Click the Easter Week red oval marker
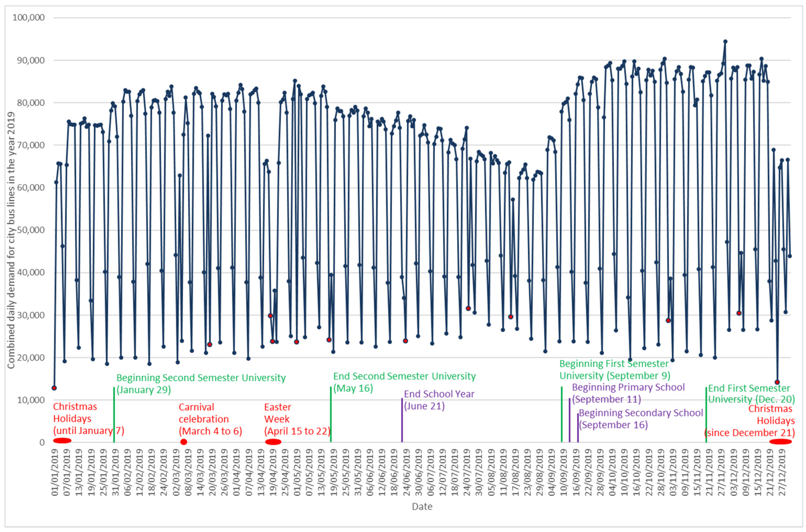 [x=273, y=442]
